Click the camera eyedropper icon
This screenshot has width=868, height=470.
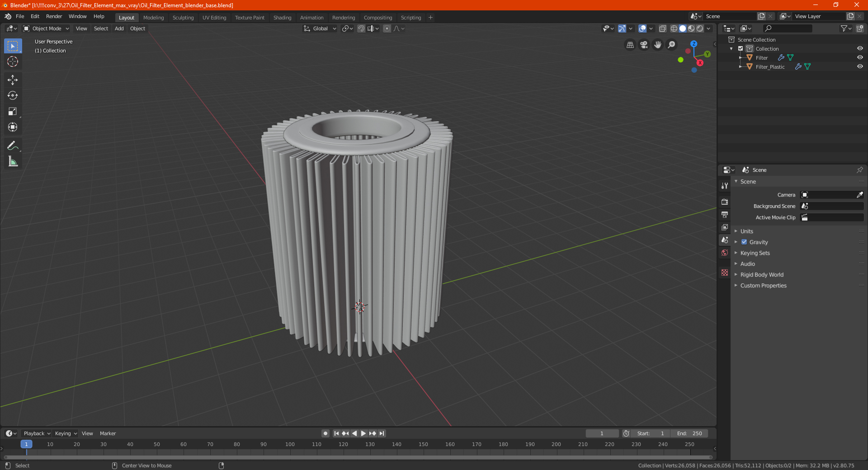859,195
